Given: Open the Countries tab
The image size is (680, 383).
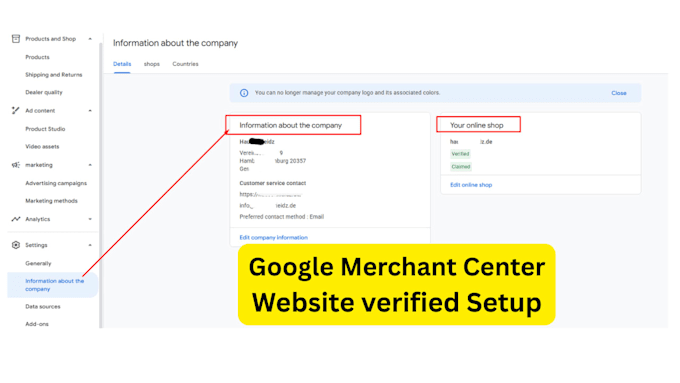Looking at the screenshot, I should tap(185, 64).
